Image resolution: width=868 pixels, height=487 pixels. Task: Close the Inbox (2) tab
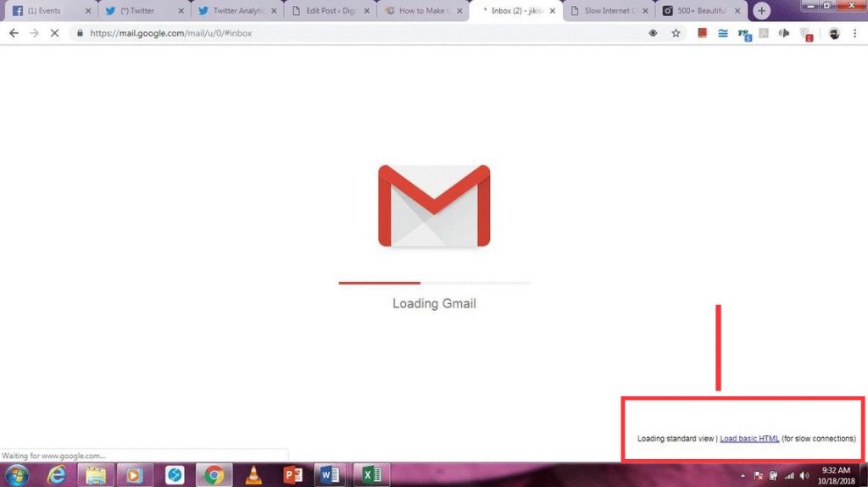[553, 10]
